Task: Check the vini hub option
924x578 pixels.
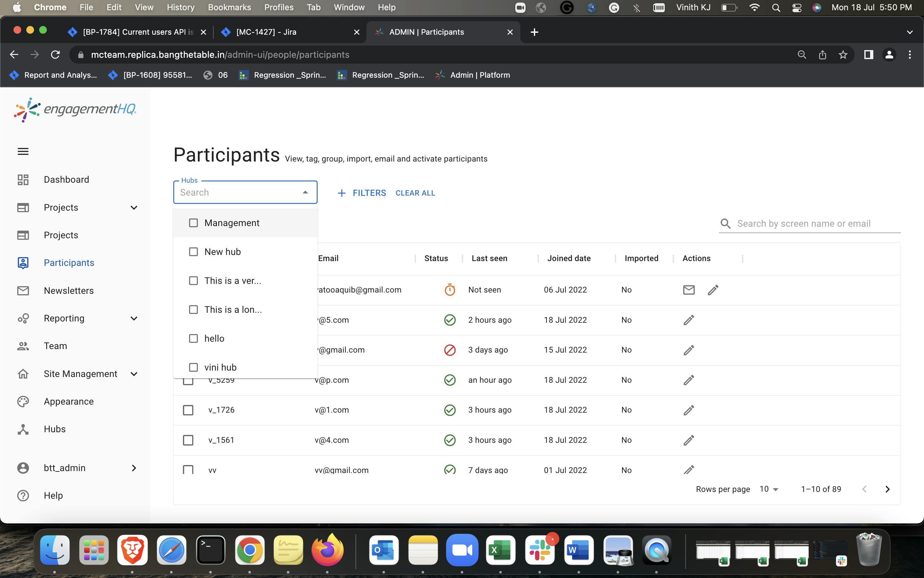Action: 193,367
